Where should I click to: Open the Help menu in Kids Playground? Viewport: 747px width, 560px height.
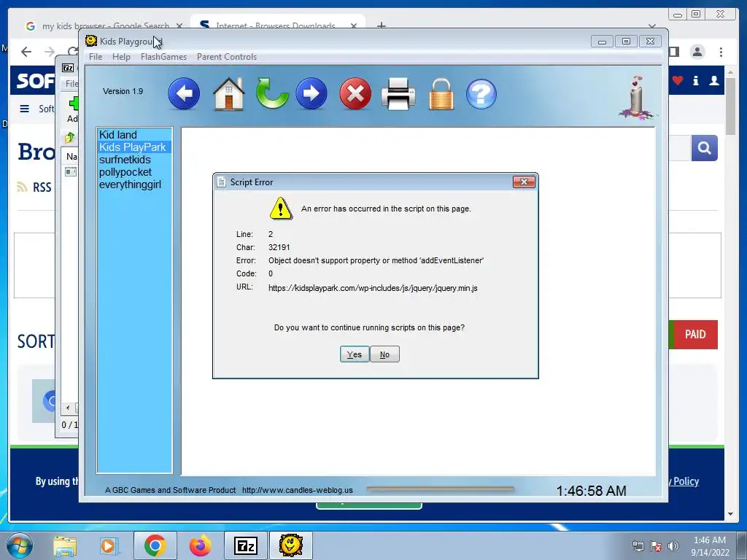click(x=121, y=57)
